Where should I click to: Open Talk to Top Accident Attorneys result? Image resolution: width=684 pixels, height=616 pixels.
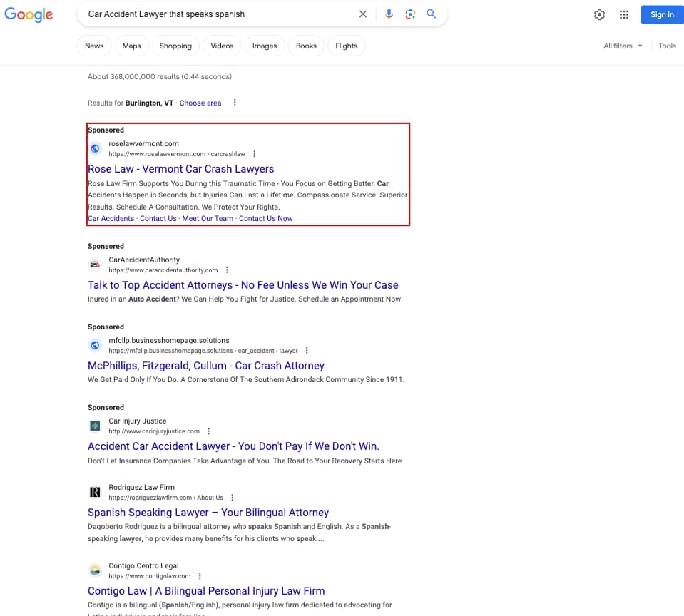coord(243,285)
